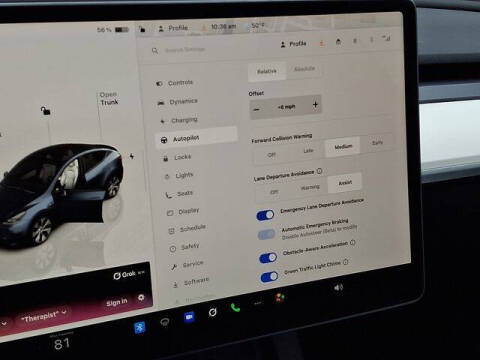Viewport: 480px width, 360px height.
Task: Increase the speed offset with plus
Action: 315,105
